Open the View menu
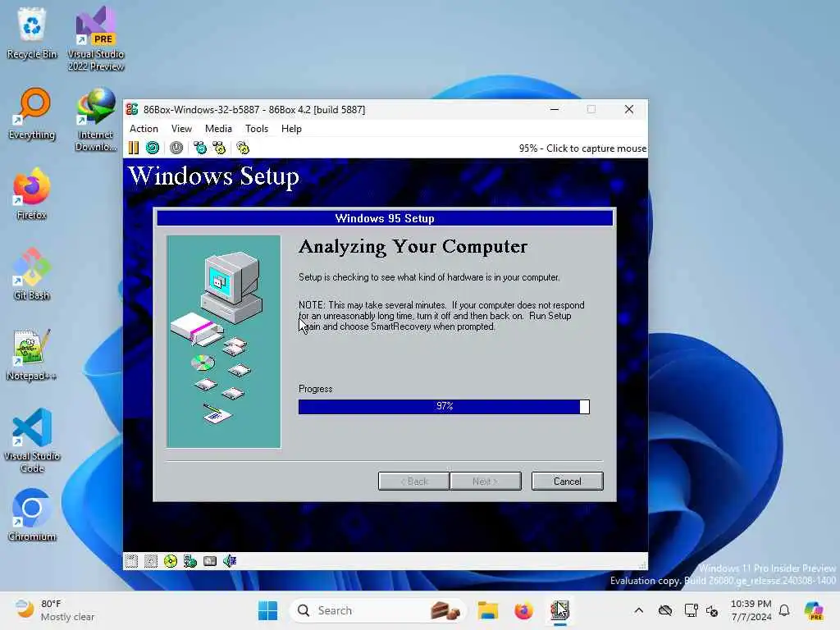Screen dimensions: 840x630 click(x=181, y=129)
